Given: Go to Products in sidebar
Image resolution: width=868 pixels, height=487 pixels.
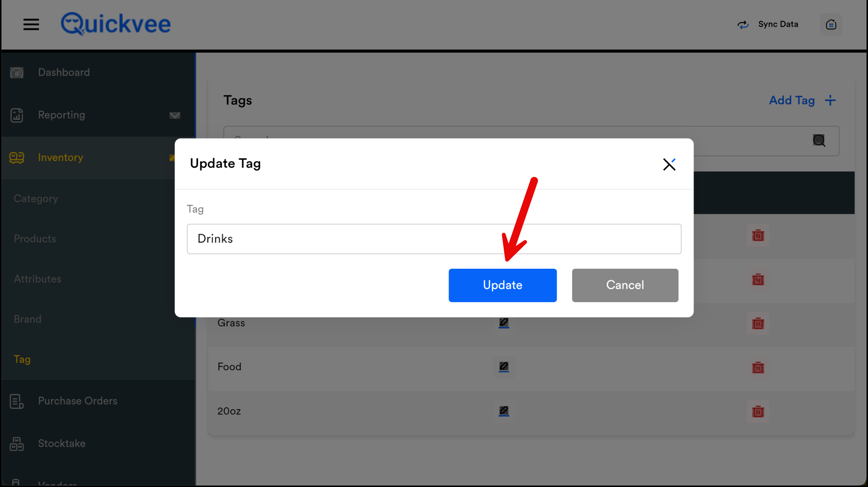Looking at the screenshot, I should (x=35, y=239).
